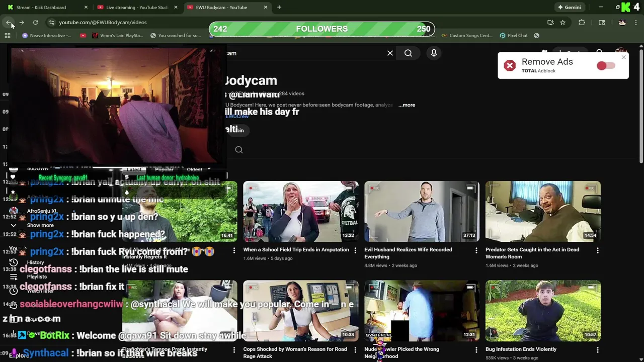Click the install app icon in address bar
This screenshot has height=362, width=644.
pos(550,22)
